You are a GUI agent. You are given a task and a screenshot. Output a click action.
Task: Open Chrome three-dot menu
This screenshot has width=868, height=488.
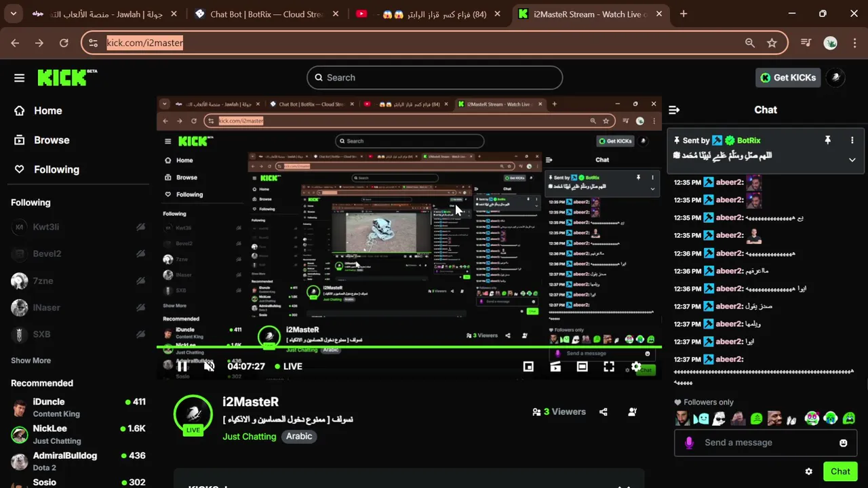pyautogui.click(x=854, y=43)
